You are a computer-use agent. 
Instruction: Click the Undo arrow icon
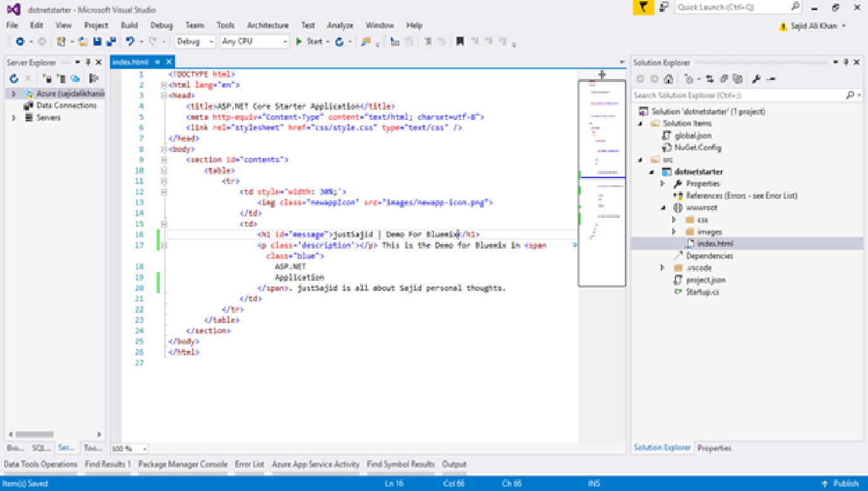(130, 42)
